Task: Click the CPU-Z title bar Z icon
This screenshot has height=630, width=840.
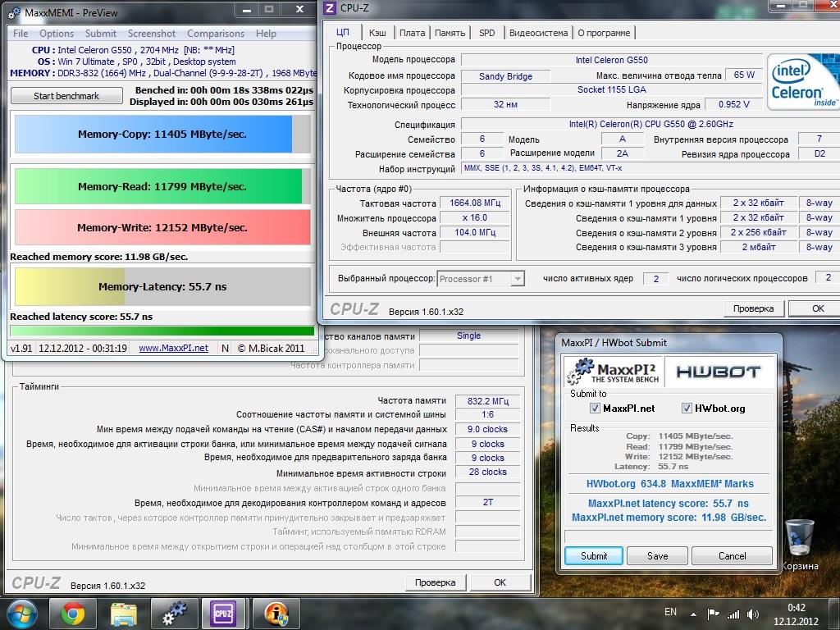Action: [330, 7]
